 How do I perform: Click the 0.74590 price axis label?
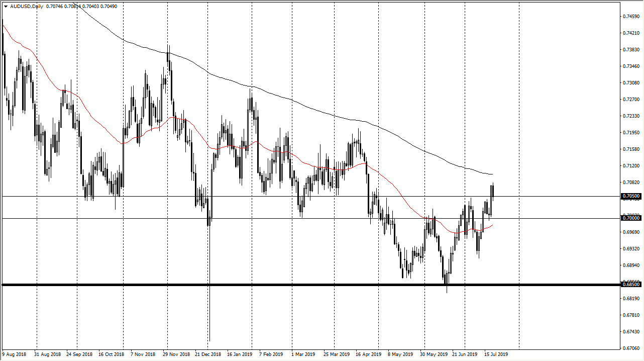[630, 16]
